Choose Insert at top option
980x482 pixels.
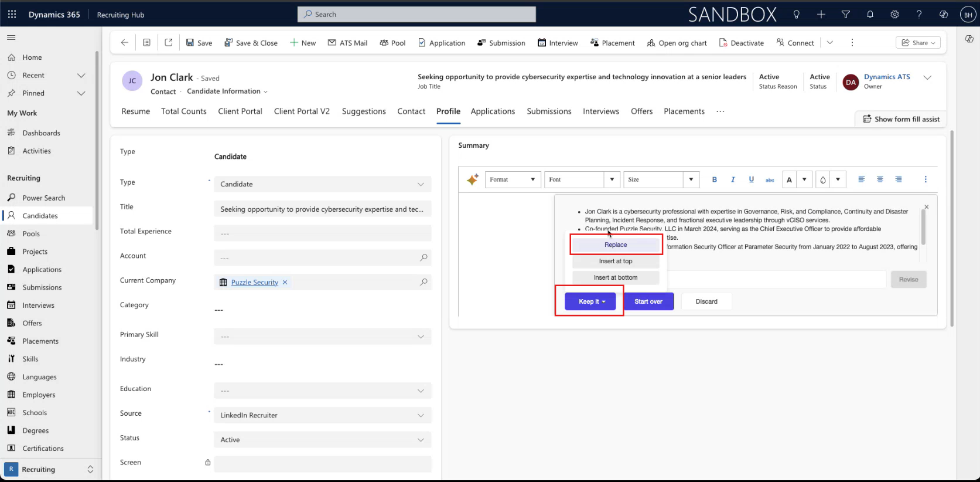[616, 261]
